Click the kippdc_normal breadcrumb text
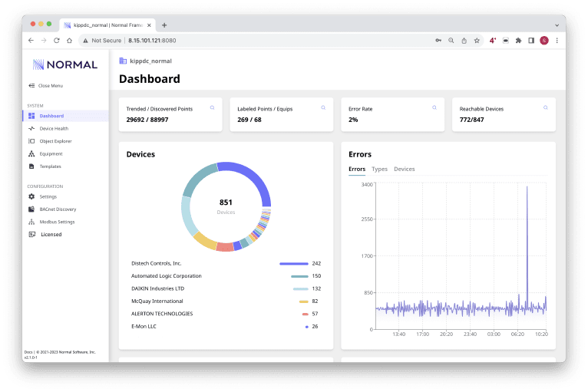Viewport: 588px width, 392px height. [150, 61]
